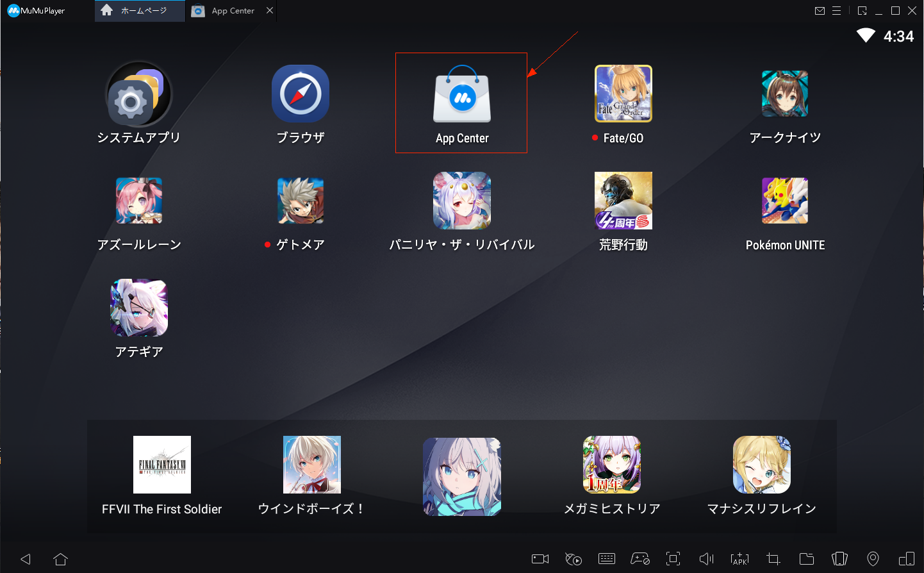Take a screenshot with the crop icon
The image size is (924, 573).
click(x=773, y=559)
